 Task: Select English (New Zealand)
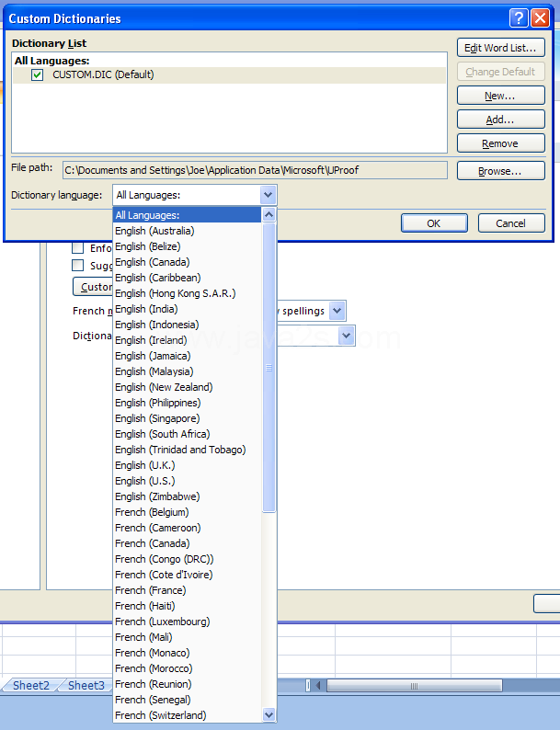(188, 387)
